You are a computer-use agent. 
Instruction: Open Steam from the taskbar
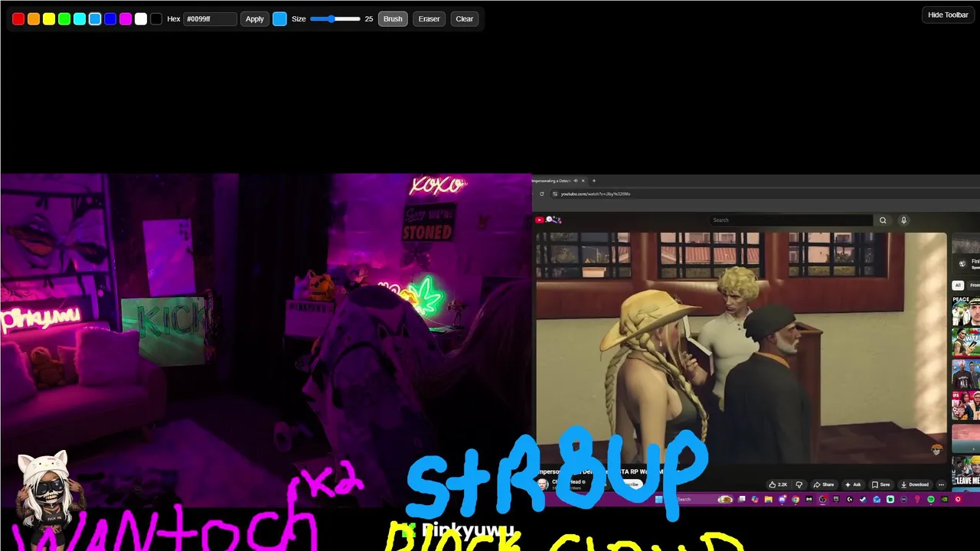pos(863,500)
